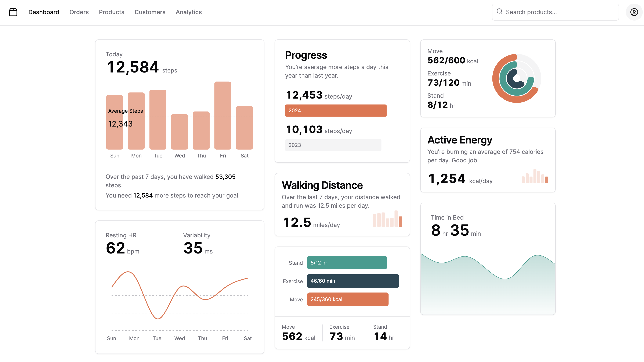Screen dimensions: 644x362
Task: Click the search magnifier icon
Action: [x=499, y=11]
